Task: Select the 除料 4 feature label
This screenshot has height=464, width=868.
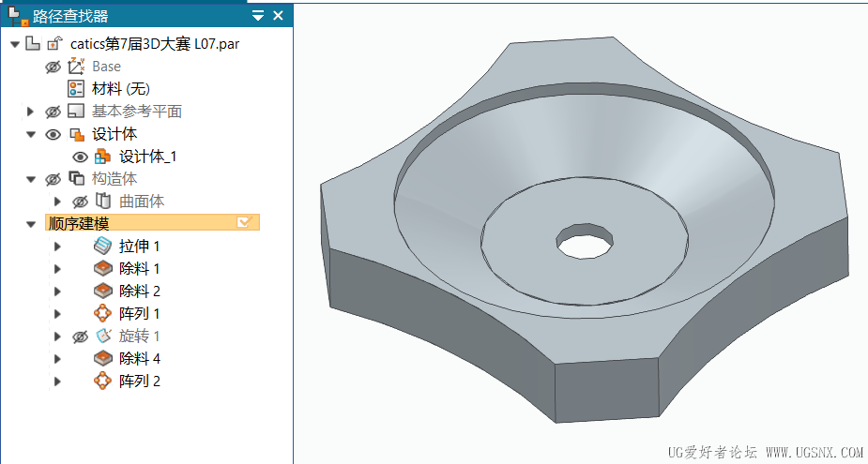Action: (x=140, y=358)
